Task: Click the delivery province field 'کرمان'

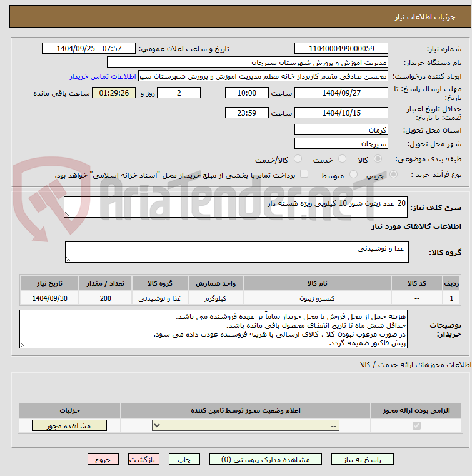Action: 341,130
